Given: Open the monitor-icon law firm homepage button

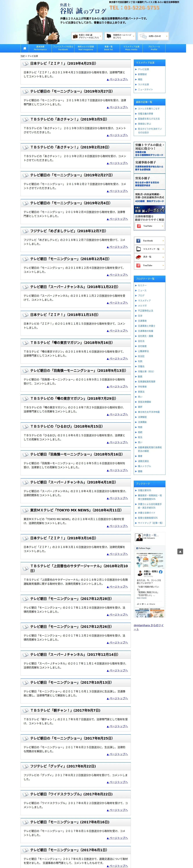Looking at the screenshot, I should 120,36.
